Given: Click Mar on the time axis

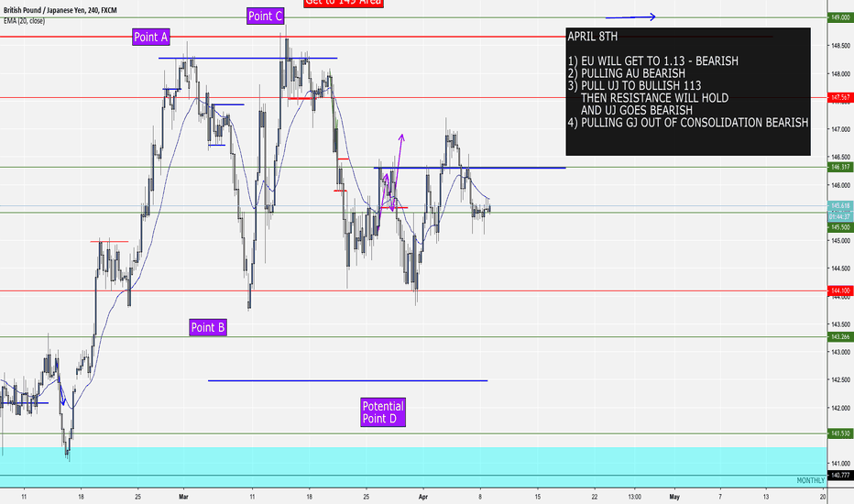Looking at the screenshot, I should [183, 497].
